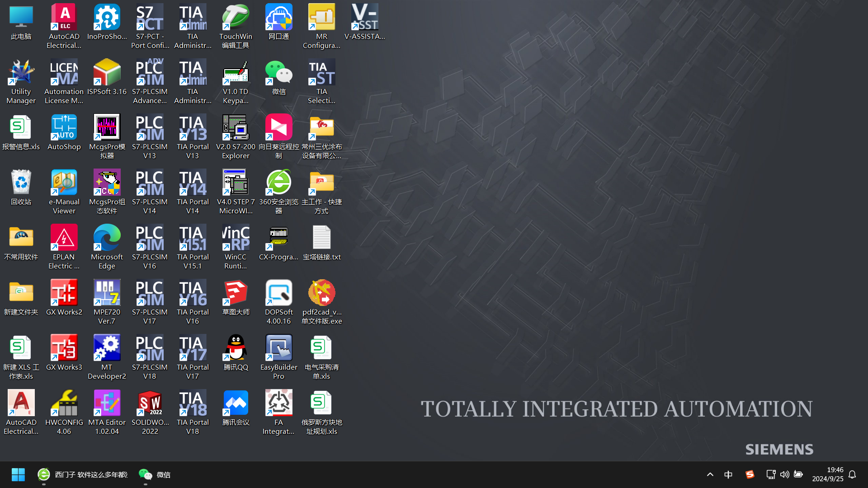
Task: Select the 宝塔链接.txt text file
Action: [321, 238]
